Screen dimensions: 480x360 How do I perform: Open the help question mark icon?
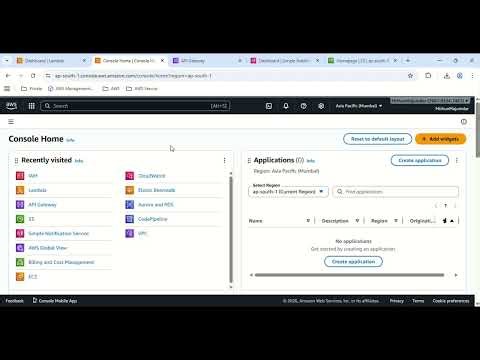pyautogui.click(x=303, y=106)
